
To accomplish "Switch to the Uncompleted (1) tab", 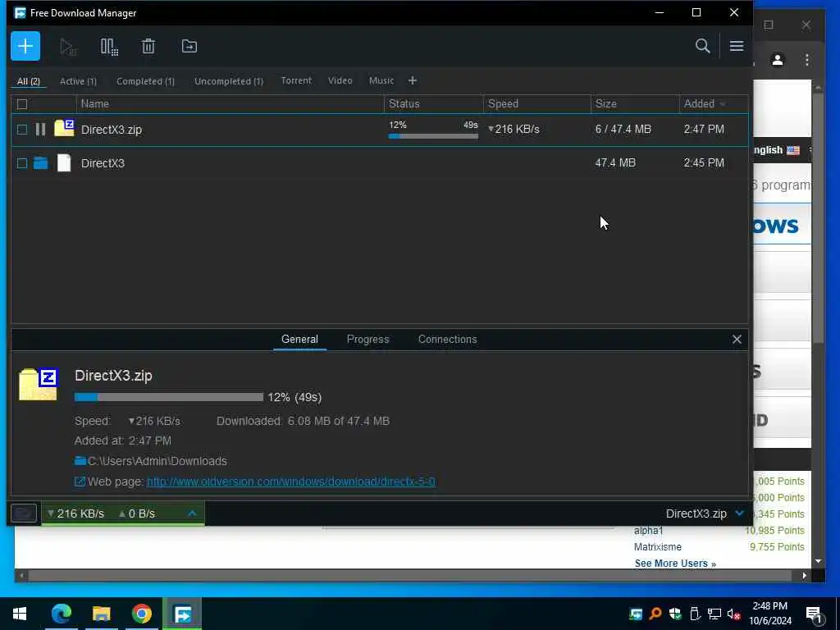I will click(x=229, y=81).
